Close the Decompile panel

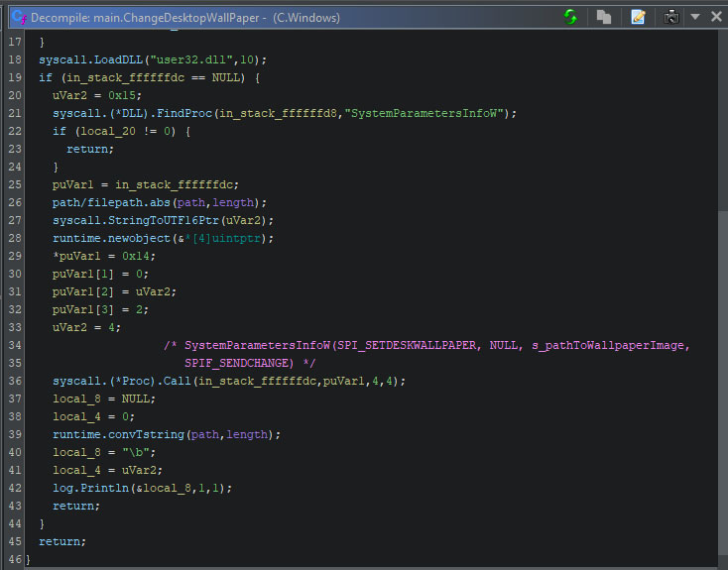(x=716, y=17)
